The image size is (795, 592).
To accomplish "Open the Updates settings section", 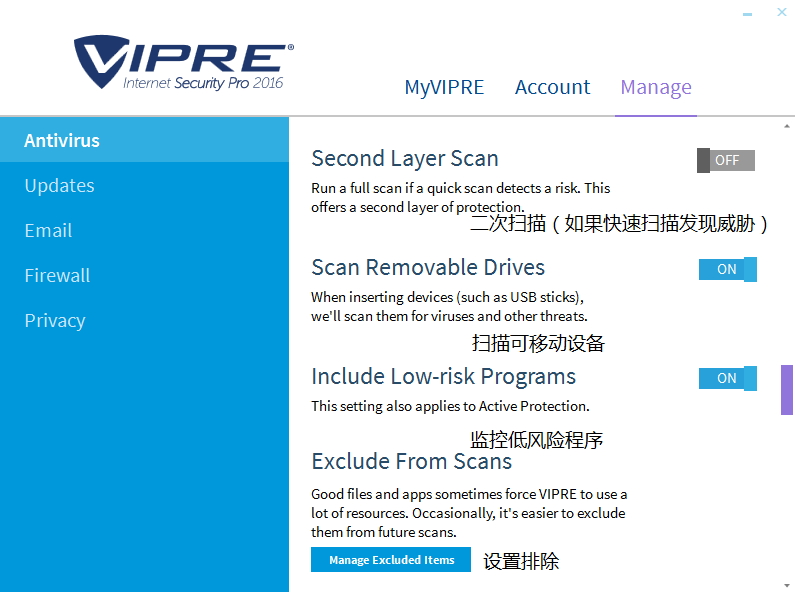I will click(x=59, y=186).
